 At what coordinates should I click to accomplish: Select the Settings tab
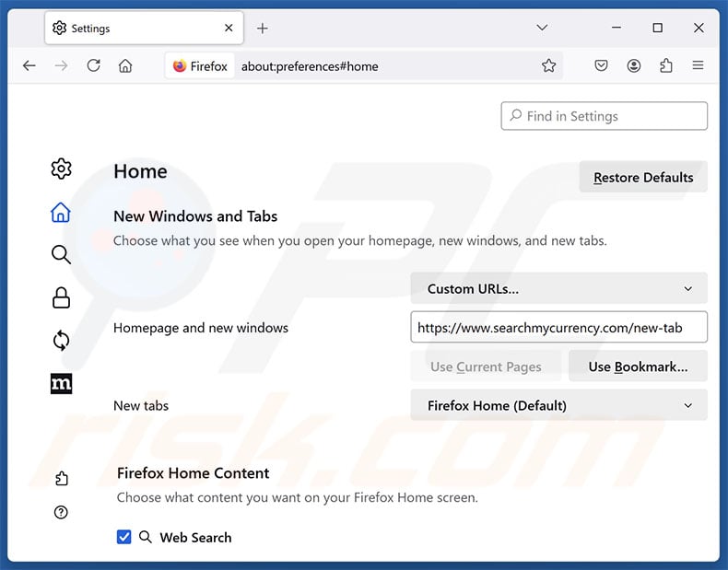144,29
